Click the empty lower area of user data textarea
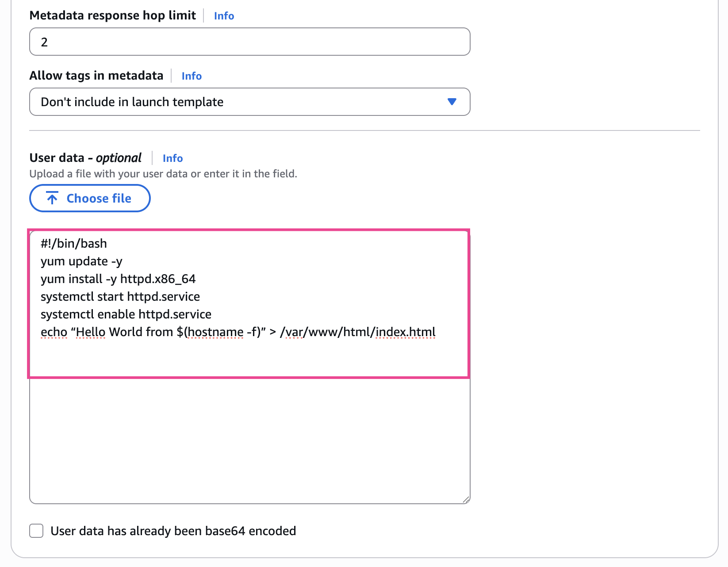The width and height of the screenshot is (728, 567). [249, 438]
